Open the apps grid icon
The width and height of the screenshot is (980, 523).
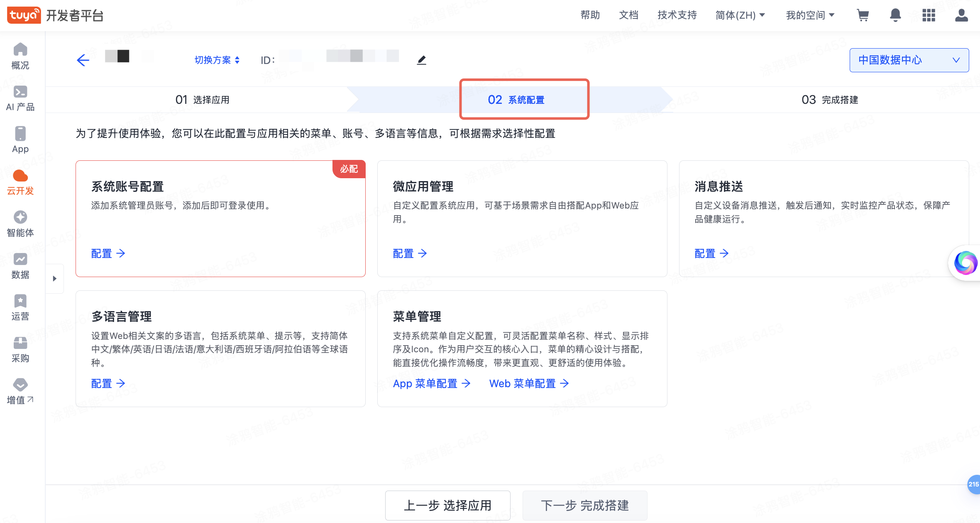(929, 15)
